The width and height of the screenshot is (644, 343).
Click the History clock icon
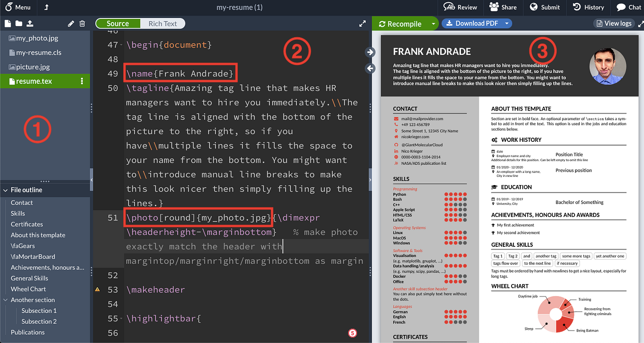click(x=576, y=7)
